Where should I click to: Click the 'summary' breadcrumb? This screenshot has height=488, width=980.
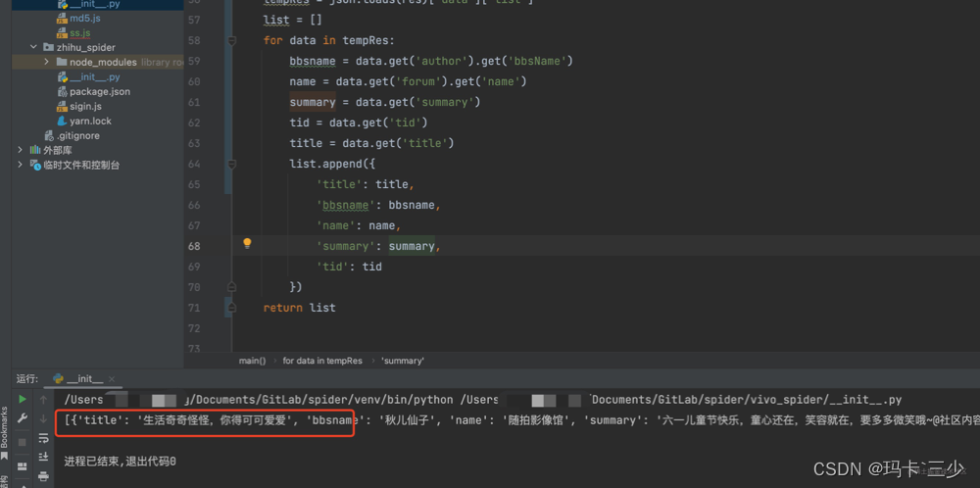pos(403,361)
